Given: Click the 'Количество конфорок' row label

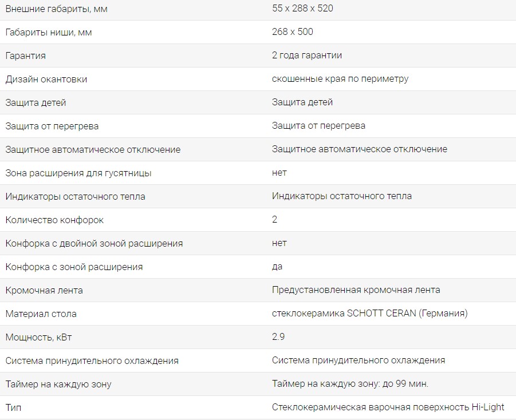Looking at the screenshot, I should pos(54,220).
